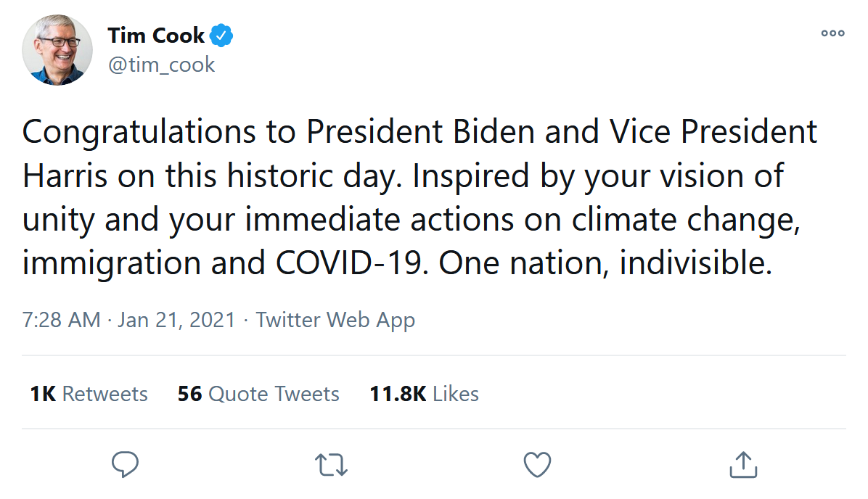Open the share tweet icon

coord(742,464)
